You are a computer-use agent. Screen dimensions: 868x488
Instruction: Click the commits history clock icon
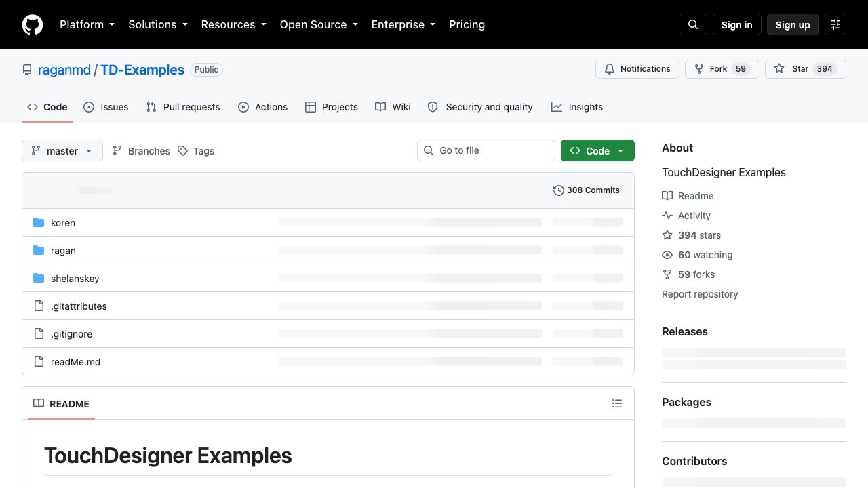point(559,190)
